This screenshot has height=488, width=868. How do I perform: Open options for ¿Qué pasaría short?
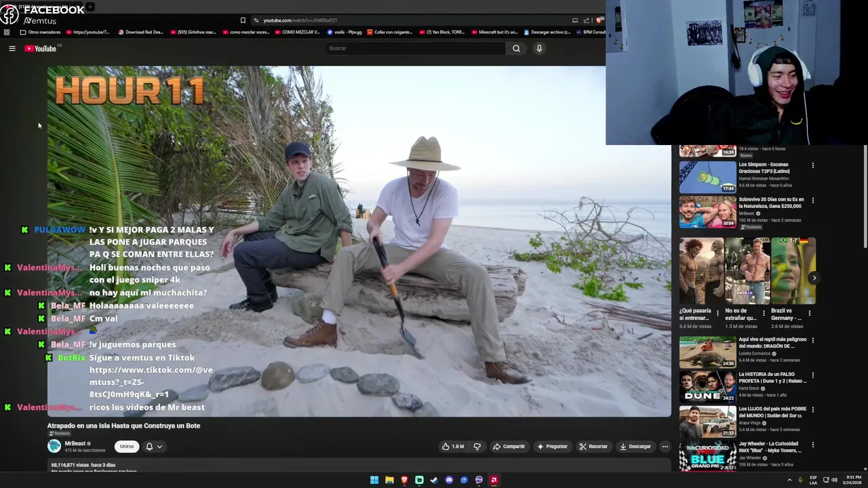[x=717, y=313]
